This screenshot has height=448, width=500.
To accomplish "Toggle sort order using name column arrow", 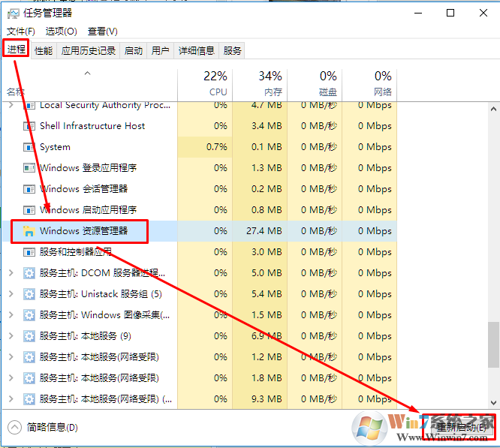I will pos(87,74).
